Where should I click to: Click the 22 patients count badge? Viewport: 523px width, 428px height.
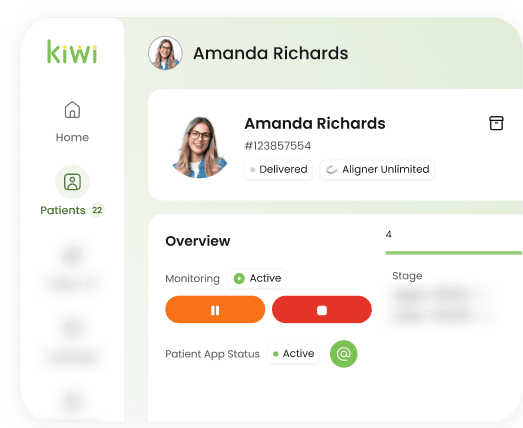[x=97, y=210]
